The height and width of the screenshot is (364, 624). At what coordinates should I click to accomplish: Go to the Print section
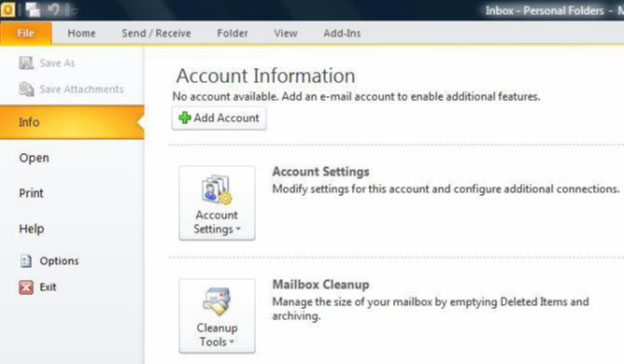pyautogui.click(x=31, y=193)
